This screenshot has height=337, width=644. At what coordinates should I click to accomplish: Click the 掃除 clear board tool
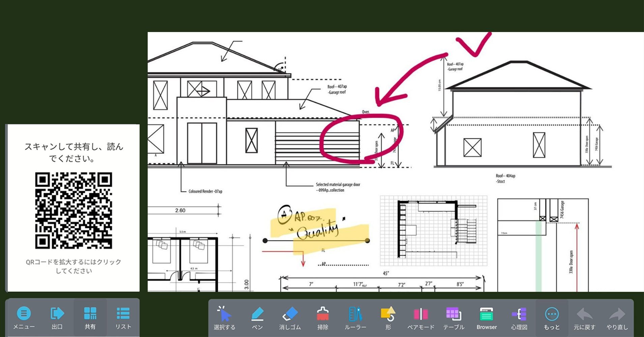[323, 318]
